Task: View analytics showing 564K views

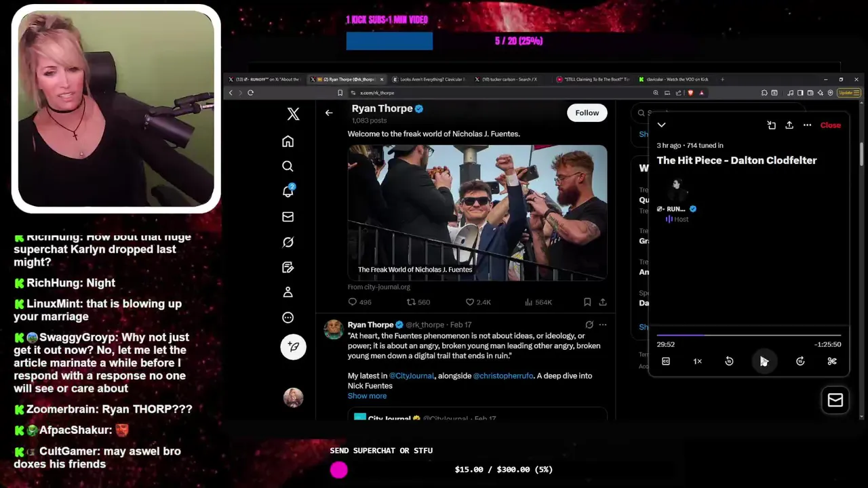Action: 538,302
